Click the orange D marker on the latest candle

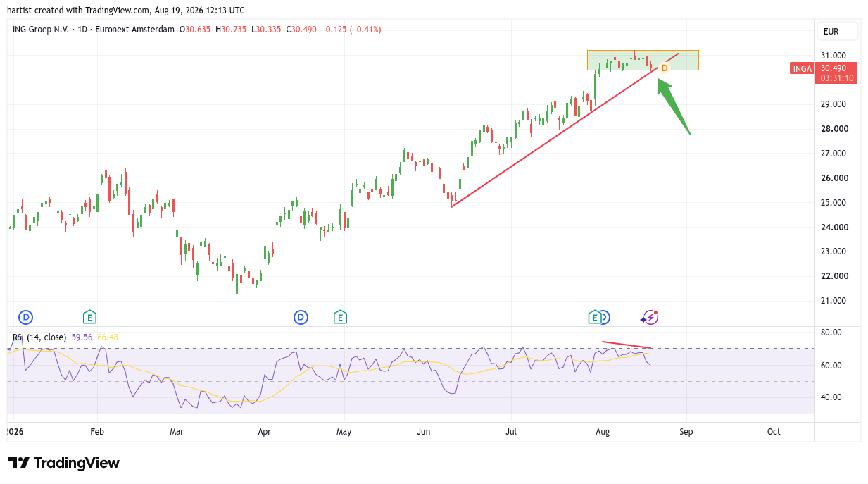click(x=664, y=68)
